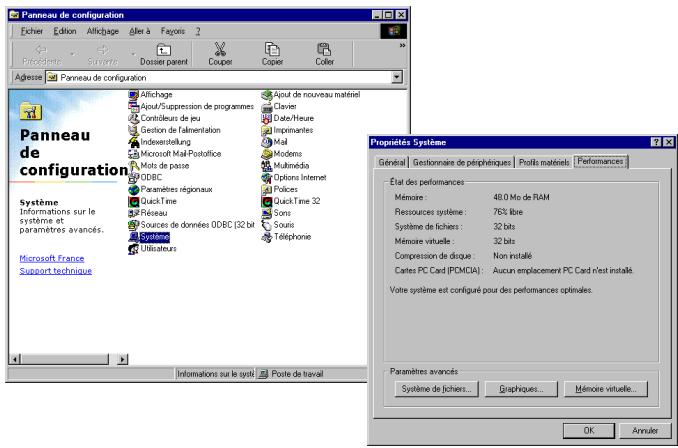Click the Coller toolbar button

coord(325,54)
